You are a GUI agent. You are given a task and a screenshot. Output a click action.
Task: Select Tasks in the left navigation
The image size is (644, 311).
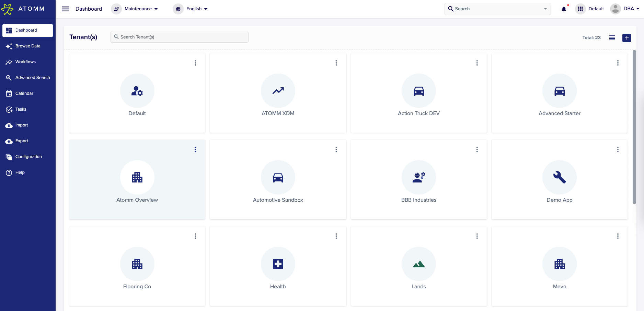(x=21, y=109)
